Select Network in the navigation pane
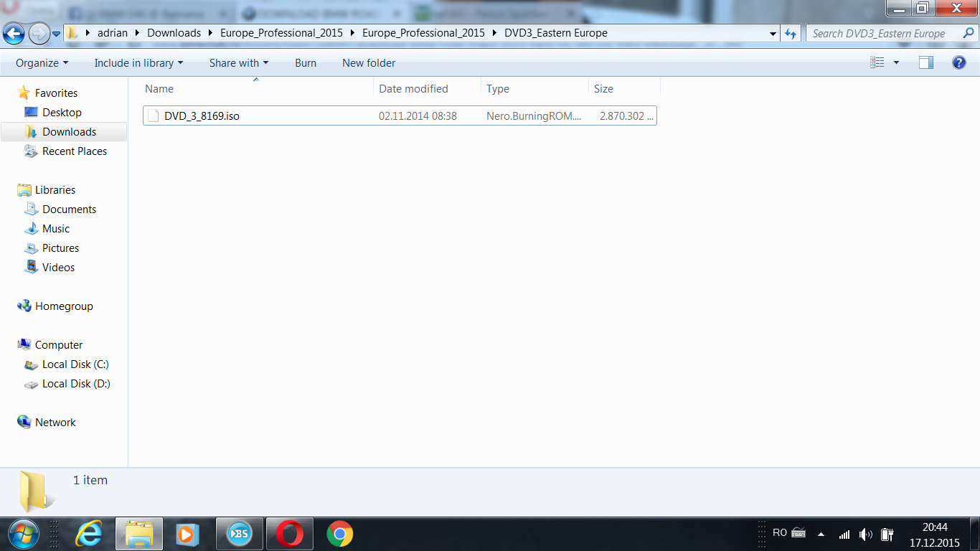The height and width of the screenshot is (551, 980). click(55, 423)
